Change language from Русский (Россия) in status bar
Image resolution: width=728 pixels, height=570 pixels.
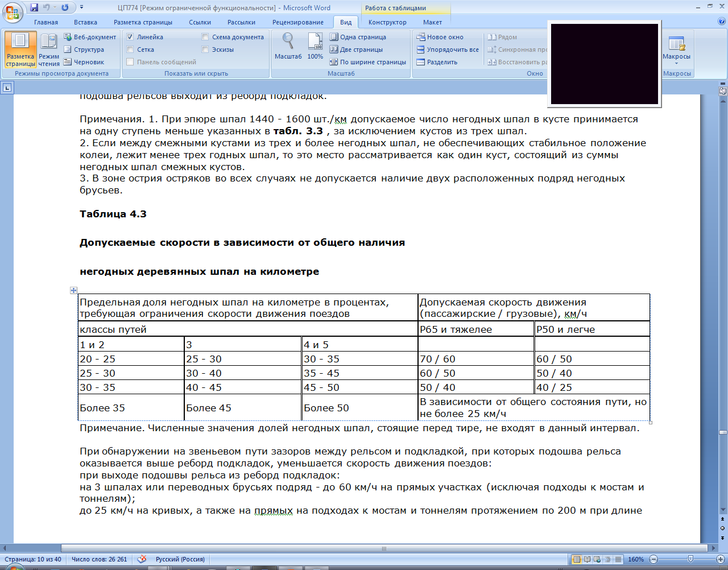coord(180,559)
